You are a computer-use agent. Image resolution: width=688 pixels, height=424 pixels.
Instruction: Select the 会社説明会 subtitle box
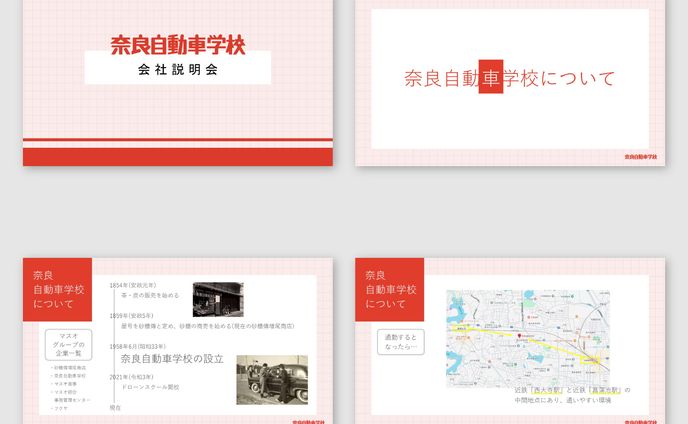[177, 70]
